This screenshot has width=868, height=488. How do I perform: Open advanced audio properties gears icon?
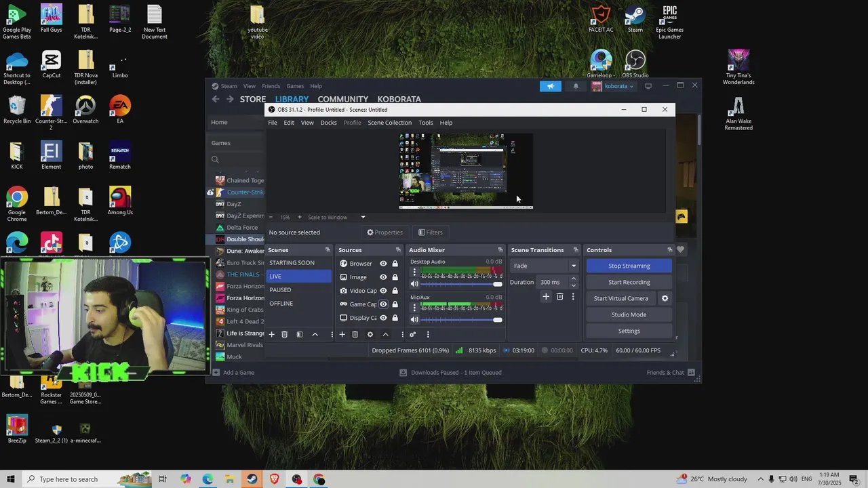pyautogui.click(x=412, y=334)
